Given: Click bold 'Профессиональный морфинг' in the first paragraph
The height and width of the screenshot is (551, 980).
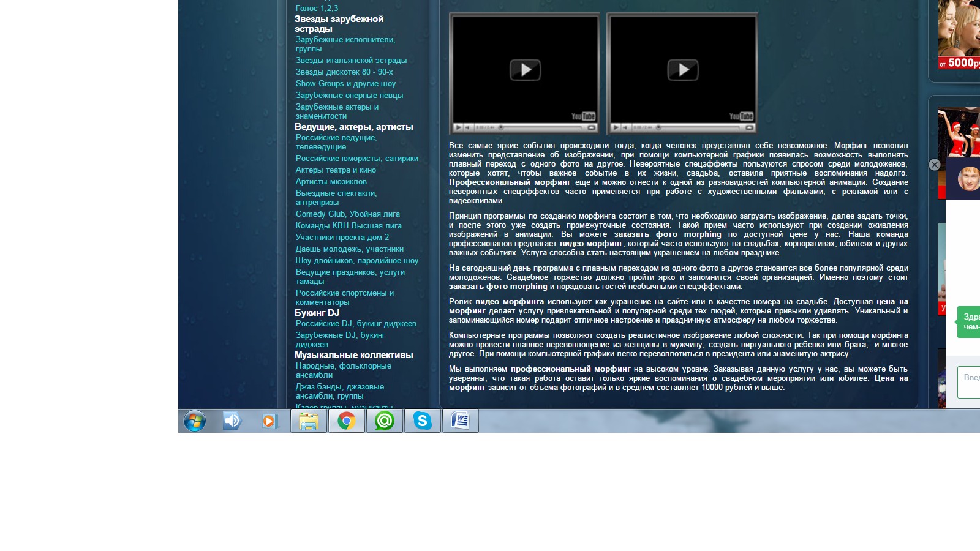Looking at the screenshot, I should [510, 182].
